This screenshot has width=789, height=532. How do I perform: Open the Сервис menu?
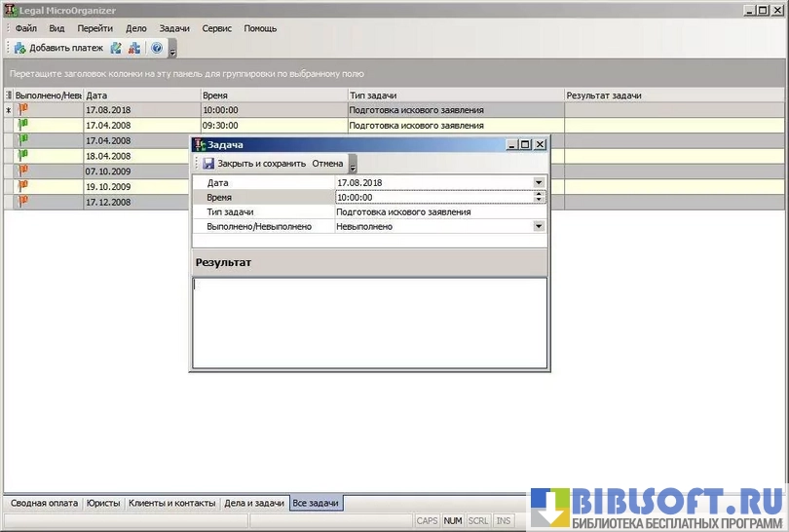pyautogui.click(x=216, y=28)
